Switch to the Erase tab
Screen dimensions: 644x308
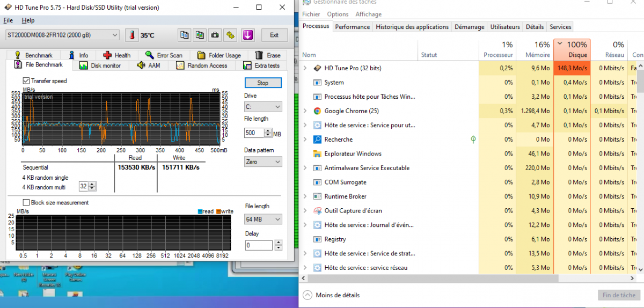point(268,55)
